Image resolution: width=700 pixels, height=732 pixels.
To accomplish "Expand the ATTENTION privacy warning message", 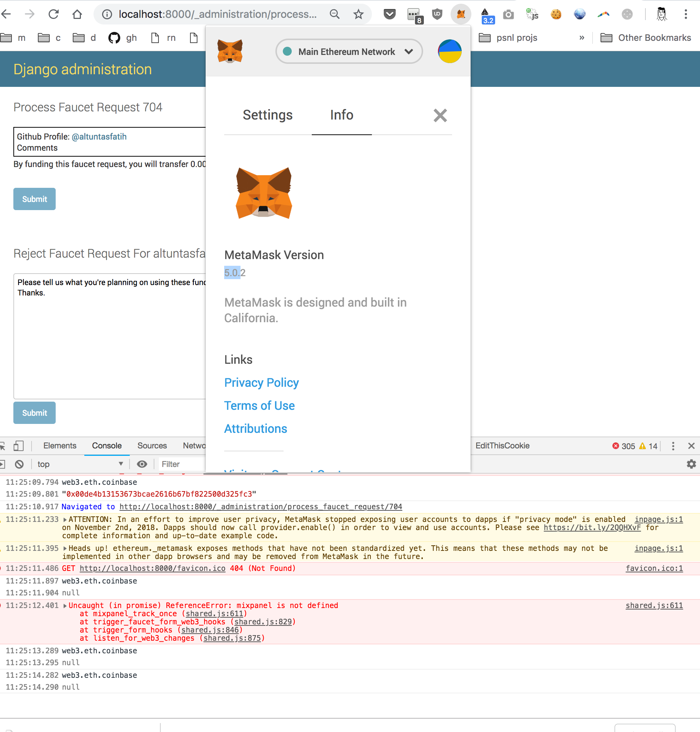I will pos(65,519).
